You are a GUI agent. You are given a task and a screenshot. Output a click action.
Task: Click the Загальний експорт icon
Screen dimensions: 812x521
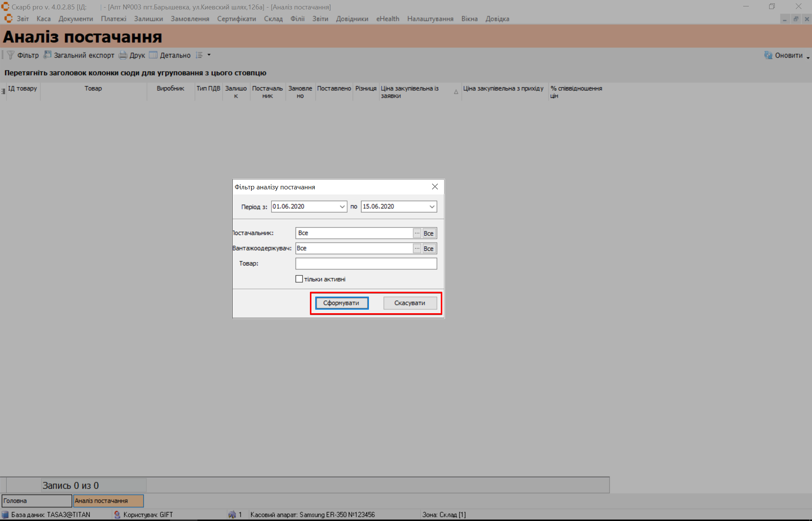click(47, 55)
